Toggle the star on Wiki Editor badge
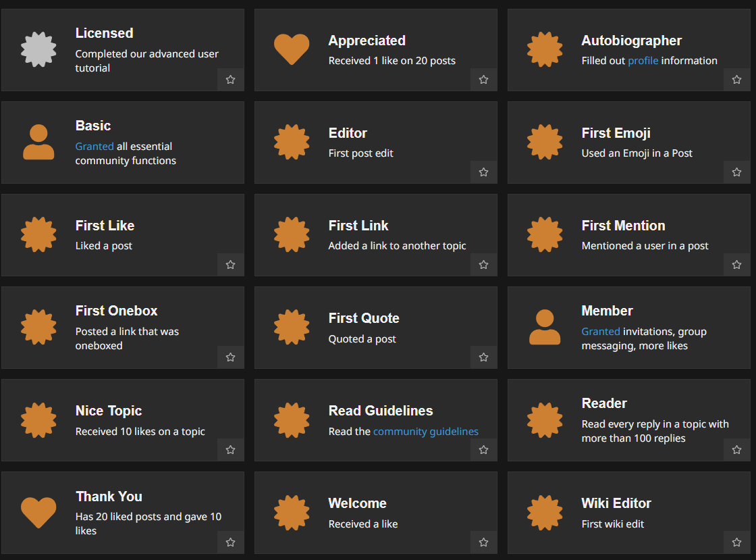The height and width of the screenshot is (560, 756). [736, 542]
